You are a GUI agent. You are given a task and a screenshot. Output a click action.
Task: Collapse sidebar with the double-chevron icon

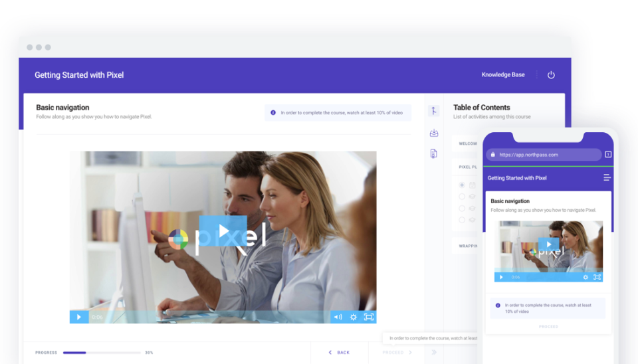pos(434,352)
